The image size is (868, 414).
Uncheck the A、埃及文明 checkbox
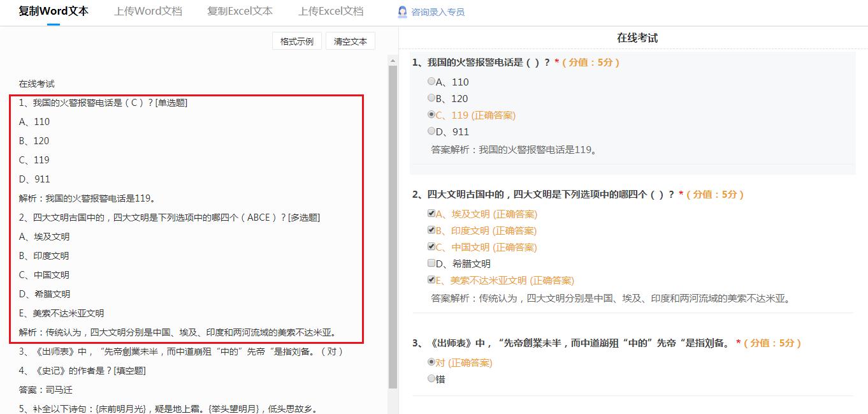pyautogui.click(x=430, y=214)
